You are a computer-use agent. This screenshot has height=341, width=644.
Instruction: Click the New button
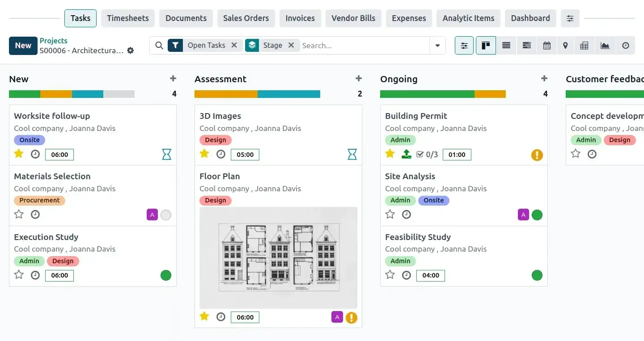[23, 46]
